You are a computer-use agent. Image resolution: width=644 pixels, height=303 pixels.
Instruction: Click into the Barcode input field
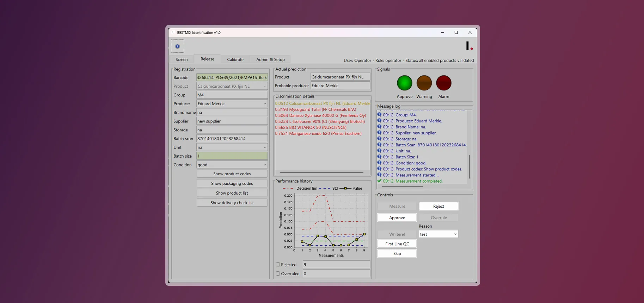click(x=232, y=77)
